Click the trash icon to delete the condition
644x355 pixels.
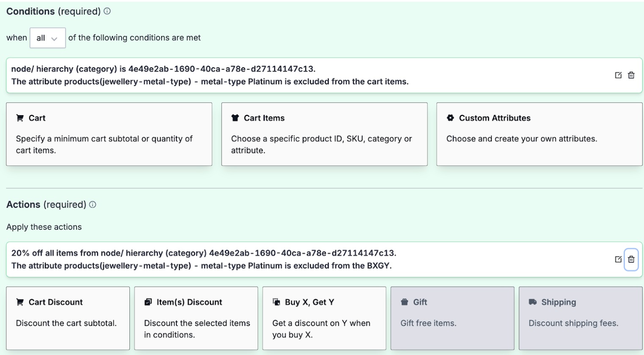(x=631, y=75)
